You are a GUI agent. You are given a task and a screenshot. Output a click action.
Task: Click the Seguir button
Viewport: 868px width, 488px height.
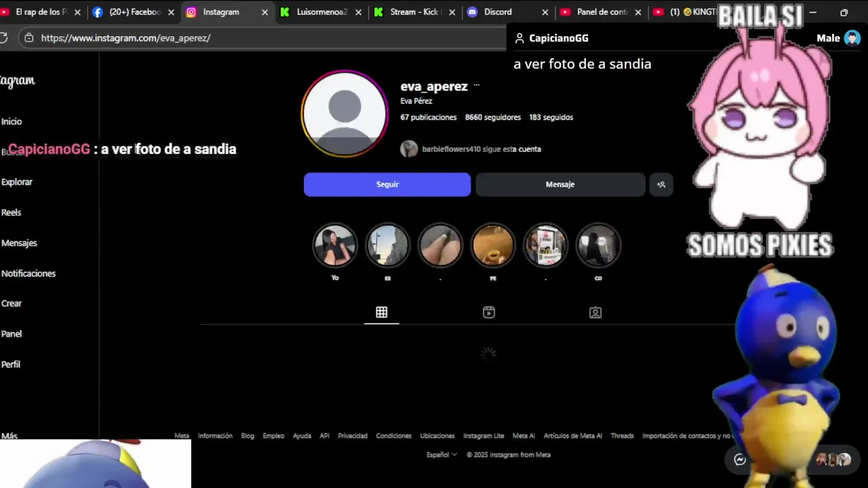[387, 184]
